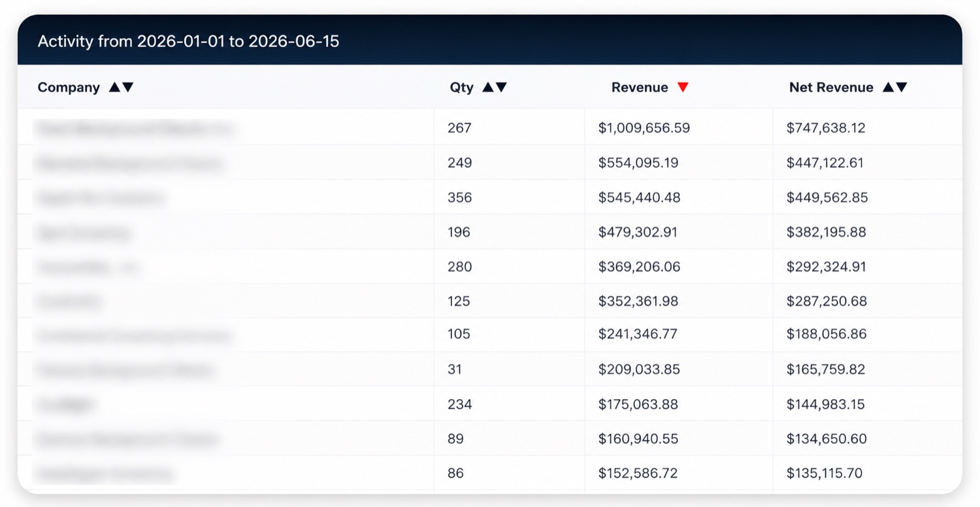Viewport: 980px width, 507px height.
Task: Sort by Company using its sort arrows
Action: pyautogui.click(x=121, y=88)
